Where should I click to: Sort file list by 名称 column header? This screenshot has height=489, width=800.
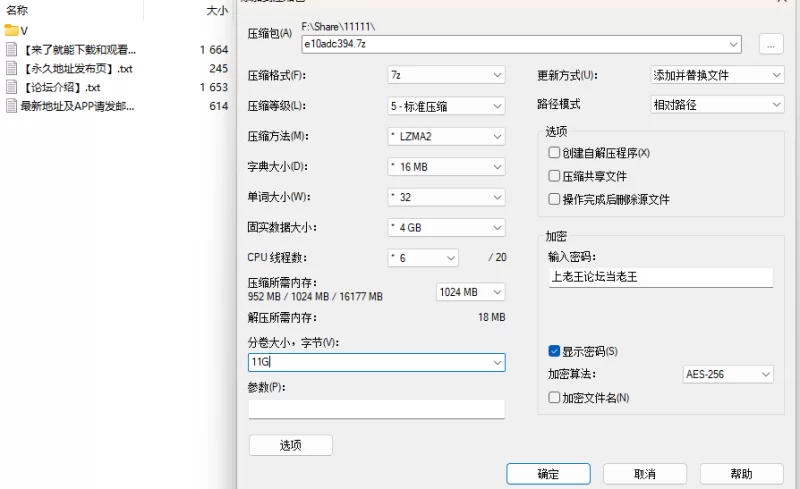pos(17,10)
